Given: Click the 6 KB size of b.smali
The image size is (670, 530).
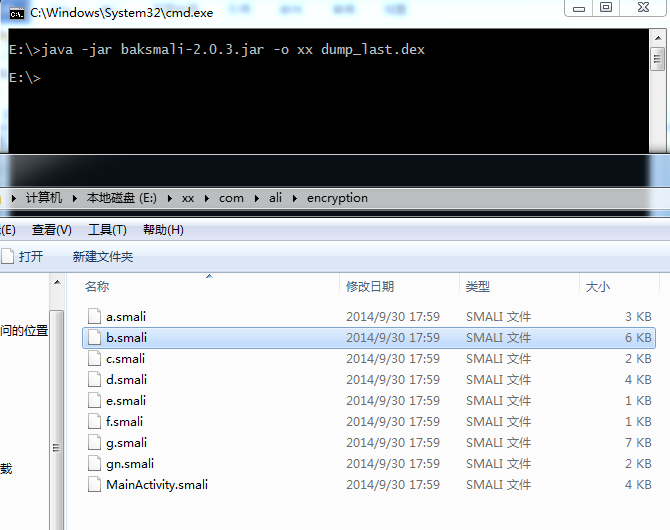Looking at the screenshot, I should pos(638,338).
